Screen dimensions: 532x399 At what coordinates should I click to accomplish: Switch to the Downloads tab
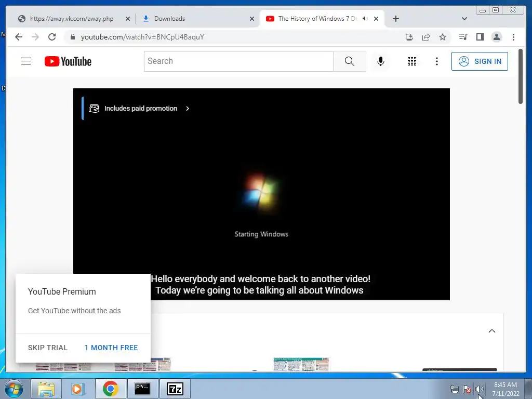point(198,19)
